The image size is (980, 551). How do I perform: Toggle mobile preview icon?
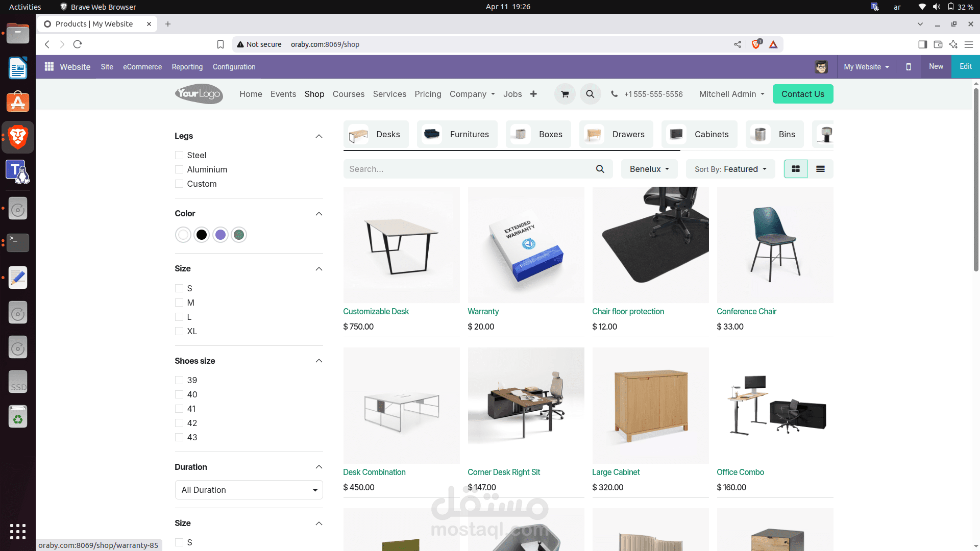click(908, 67)
